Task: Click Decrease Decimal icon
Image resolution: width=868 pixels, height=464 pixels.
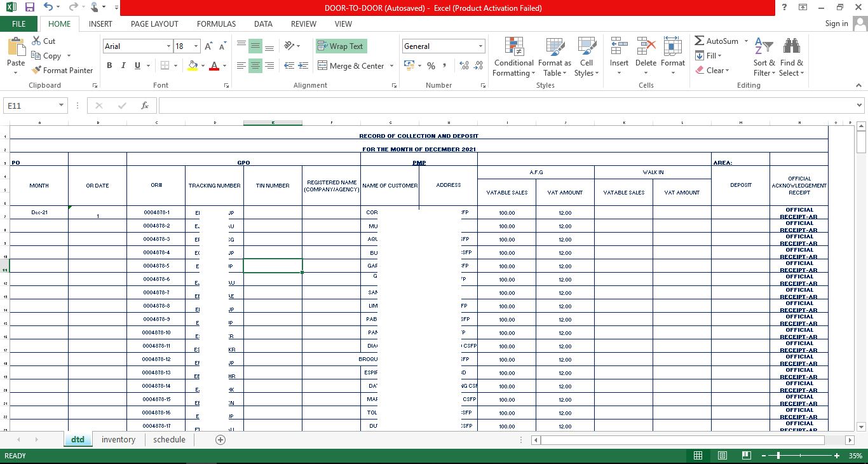Action: [478, 65]
